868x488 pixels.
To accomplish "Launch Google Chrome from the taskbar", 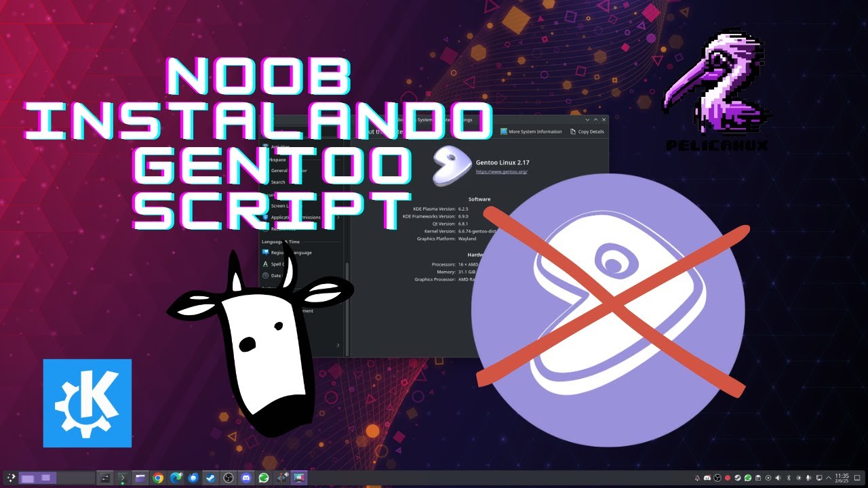I will (x=158, y=478).
